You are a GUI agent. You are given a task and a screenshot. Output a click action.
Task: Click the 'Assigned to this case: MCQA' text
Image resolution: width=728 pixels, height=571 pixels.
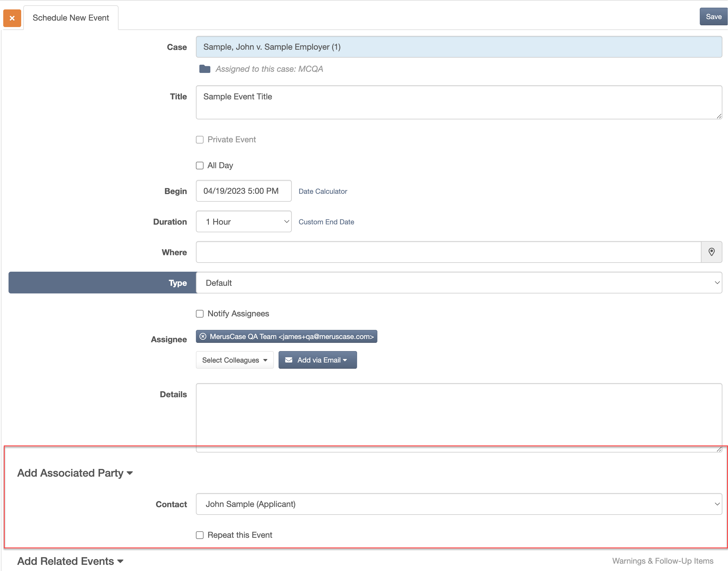pos(269,69)
